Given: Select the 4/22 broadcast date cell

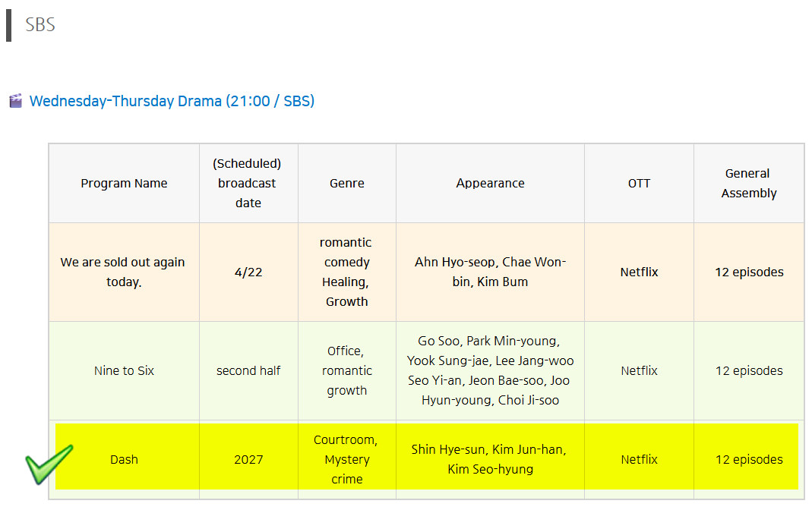Looking at the screenshot, I should (248, 272).
